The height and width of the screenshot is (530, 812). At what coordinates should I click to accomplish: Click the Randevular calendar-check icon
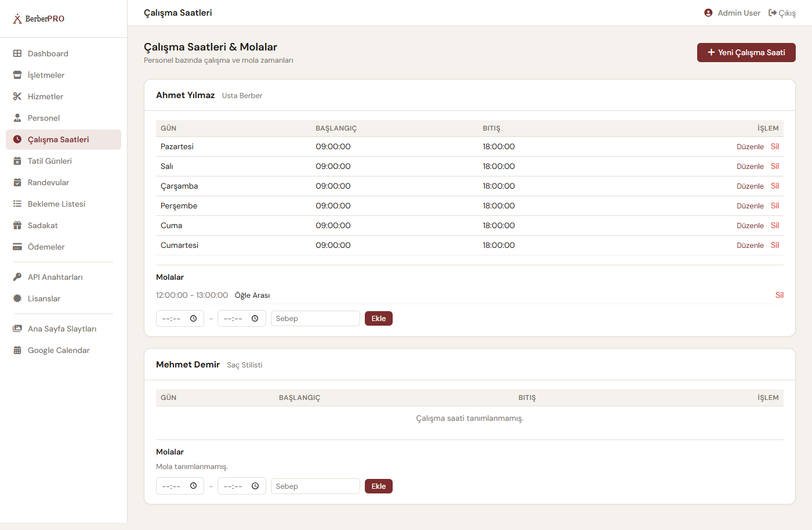(x=17, y=182)
